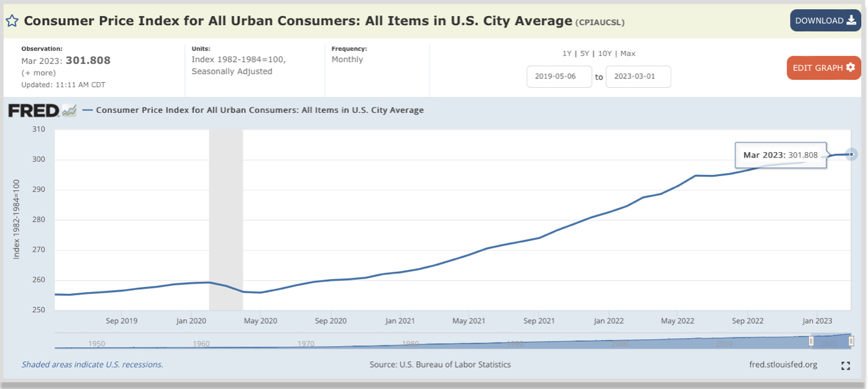Click the favorite star icon beside title
The image size is (868, 389).
pyautogui.click(x=12, y=21)
